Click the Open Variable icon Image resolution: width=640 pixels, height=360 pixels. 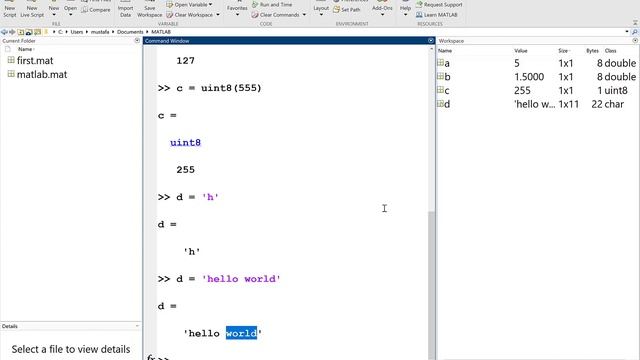pos(169,5)
